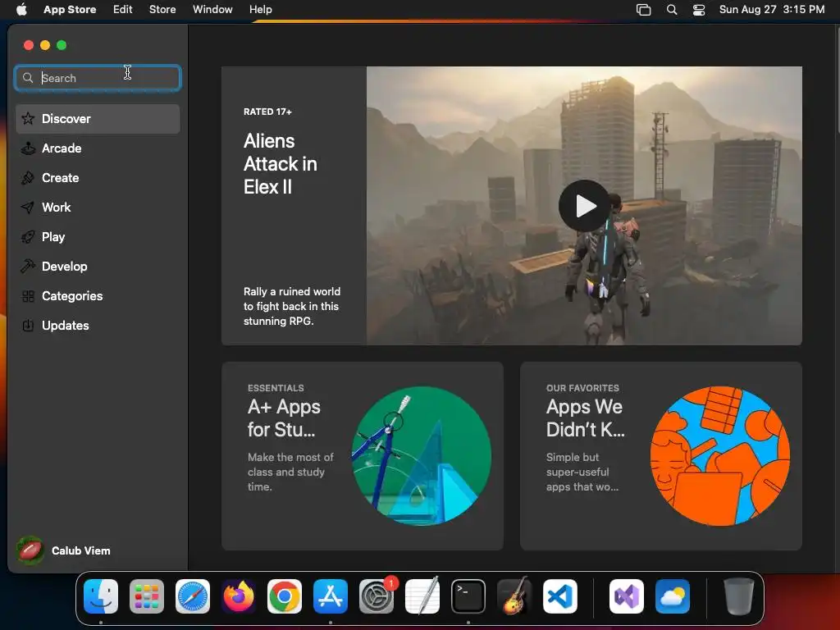Image resolution: width=840 pixels, height=630 pixels.
Task: Switch to the Play section
Action: (98, 237)
